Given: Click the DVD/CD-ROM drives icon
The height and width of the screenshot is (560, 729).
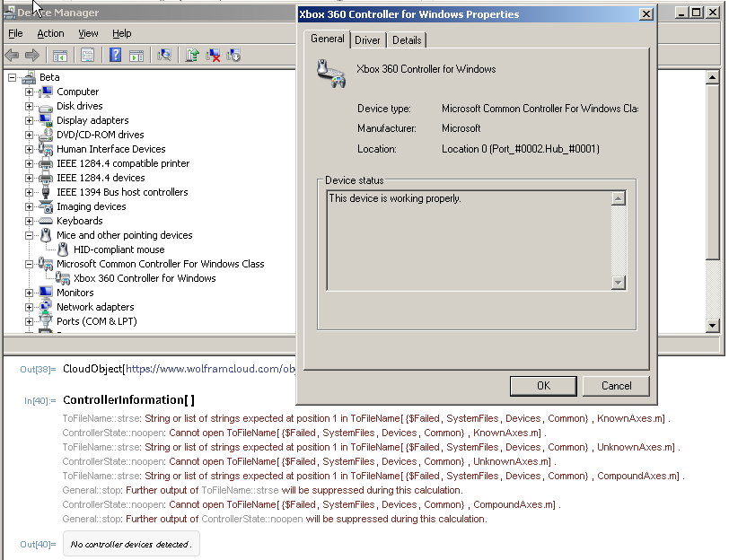Looking at the screenshot, I should [x=46, y=135].
